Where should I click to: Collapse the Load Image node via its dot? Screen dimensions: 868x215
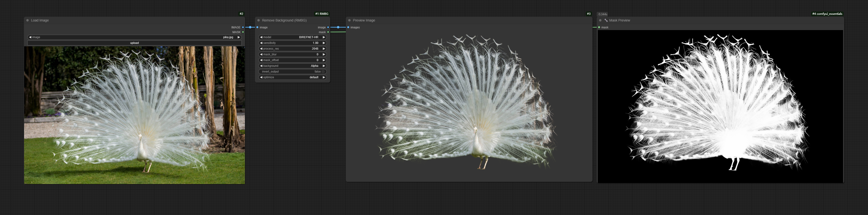(28, 20)
